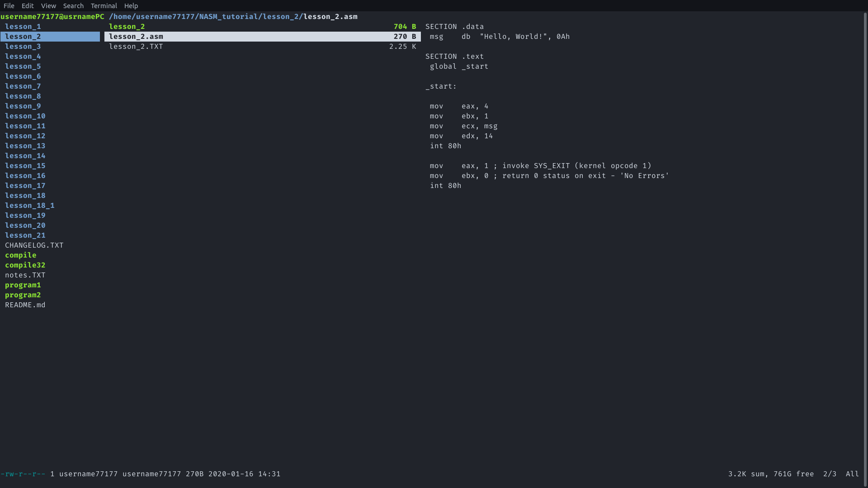Click the 'No Errors' comment line
The height and width of the screenshot is (488, 868).
pyautogui.click(x=550, y=176)
